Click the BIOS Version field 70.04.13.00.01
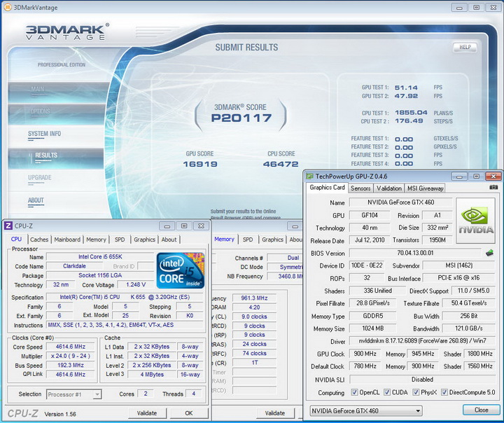The height and width of the screenshot is (423, 504). (415, 253)
